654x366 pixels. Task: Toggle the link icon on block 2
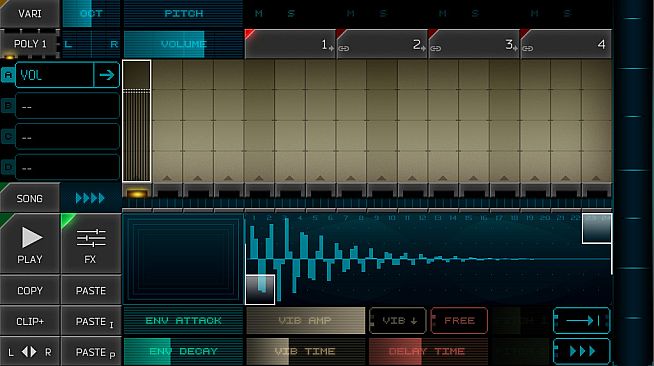[344, 49]
